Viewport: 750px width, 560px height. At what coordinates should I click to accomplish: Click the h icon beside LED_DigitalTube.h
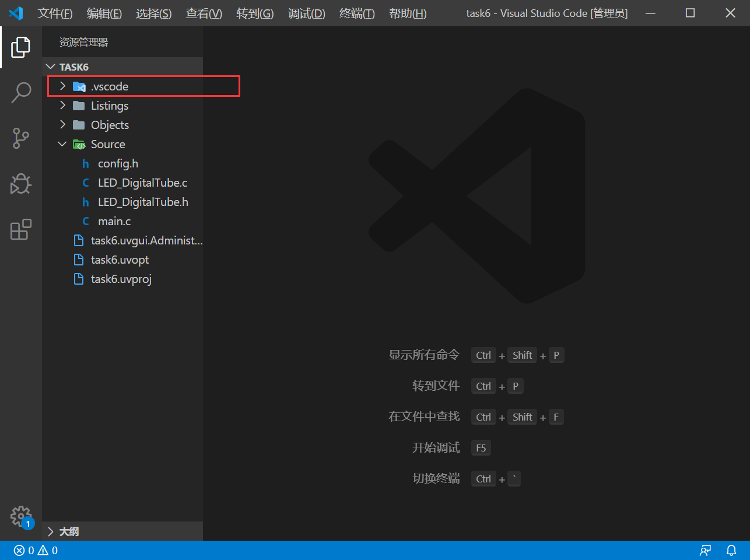click(x=86, y=202)
